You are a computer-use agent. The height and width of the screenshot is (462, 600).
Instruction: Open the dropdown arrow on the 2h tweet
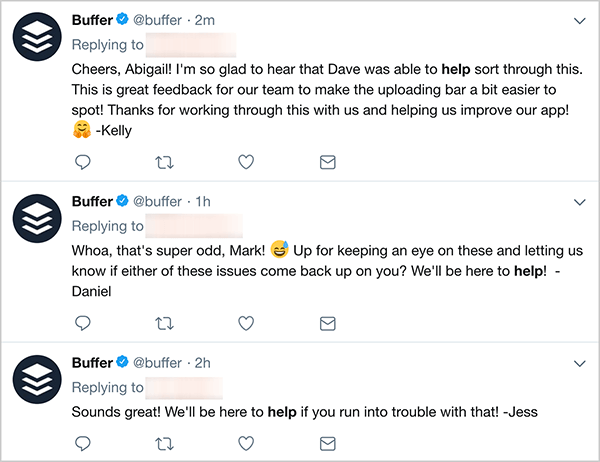click(580, 364)
